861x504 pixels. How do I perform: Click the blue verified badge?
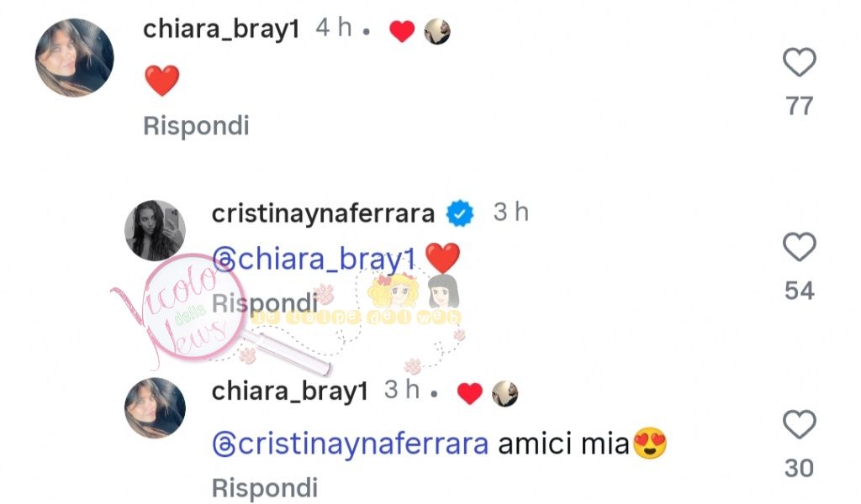[460, 213]
